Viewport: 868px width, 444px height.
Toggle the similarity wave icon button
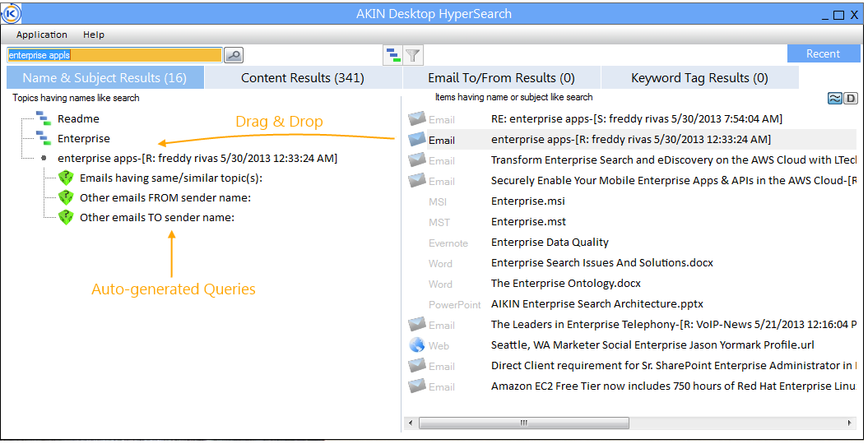[x=834, y=99]
